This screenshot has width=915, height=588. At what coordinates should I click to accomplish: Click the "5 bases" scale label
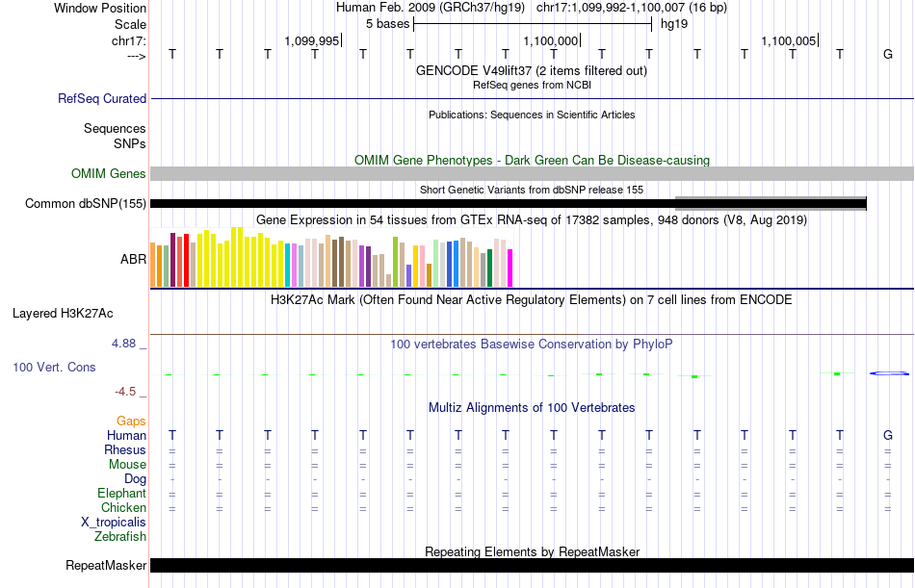(387, 24)
